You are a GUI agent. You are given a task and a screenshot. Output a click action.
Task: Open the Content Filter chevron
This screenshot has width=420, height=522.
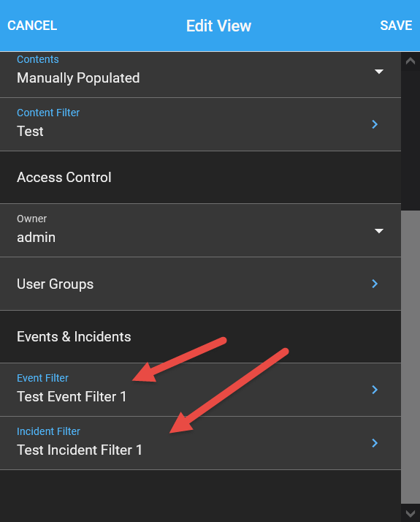click(x=375, y=124)
